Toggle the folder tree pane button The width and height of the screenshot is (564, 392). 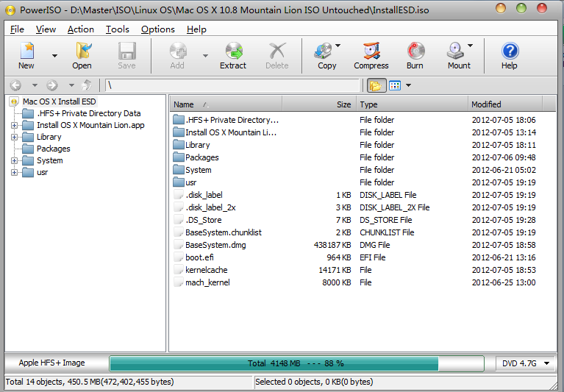pos(376,85)
